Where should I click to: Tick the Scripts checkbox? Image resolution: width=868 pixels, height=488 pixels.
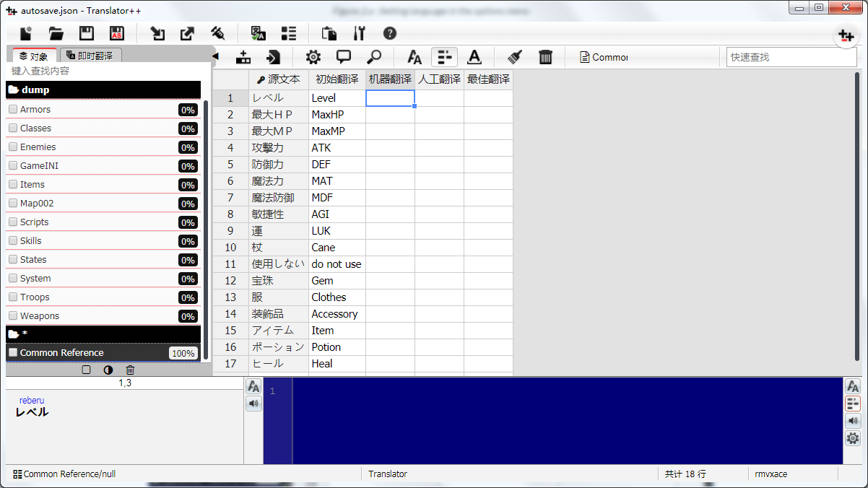[x=13, y=222]
